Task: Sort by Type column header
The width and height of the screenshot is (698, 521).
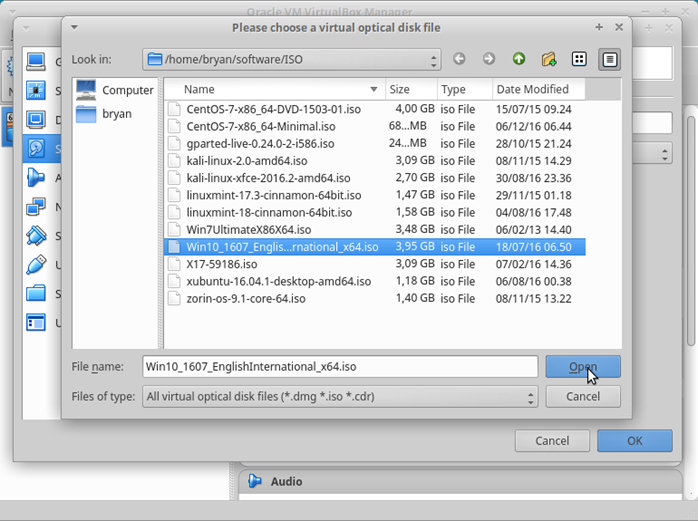Action: tap(465, 90)
